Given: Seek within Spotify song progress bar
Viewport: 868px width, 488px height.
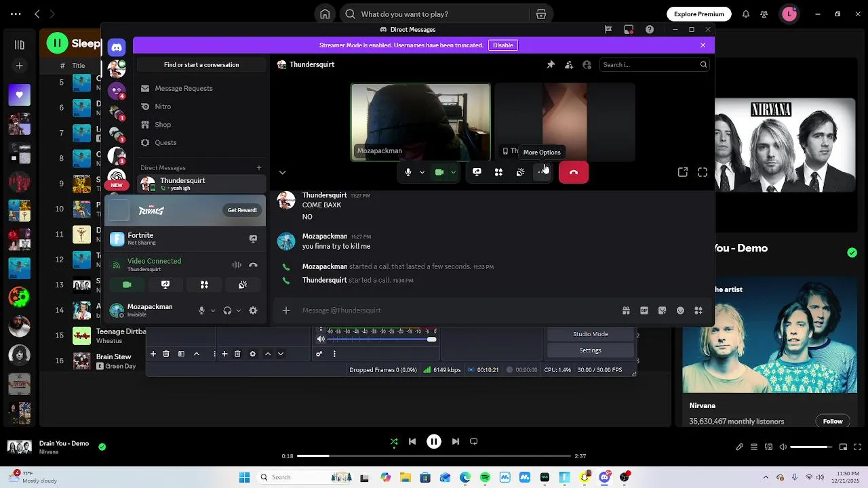Looking at the screenshot, I should point(434,456).
